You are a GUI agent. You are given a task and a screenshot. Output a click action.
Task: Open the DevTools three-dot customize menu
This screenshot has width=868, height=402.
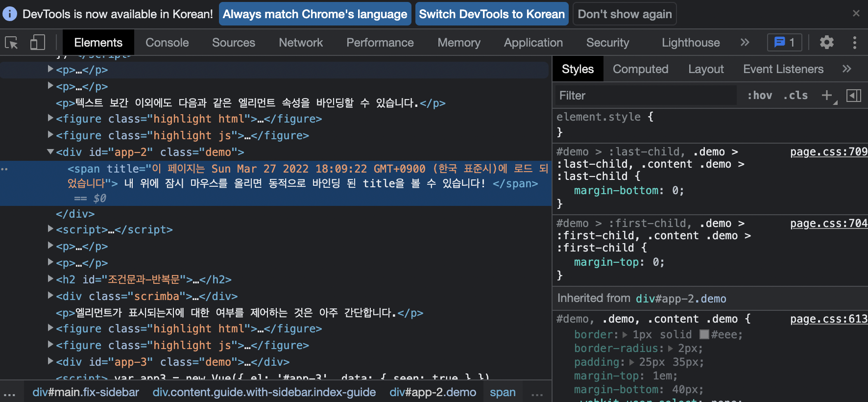click(855, 43)
